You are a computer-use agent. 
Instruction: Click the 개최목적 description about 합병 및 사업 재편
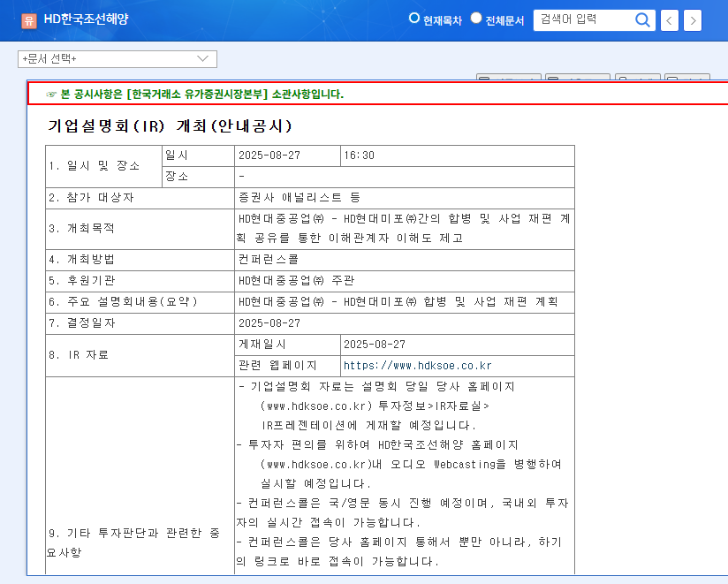[x=405, y=229]
